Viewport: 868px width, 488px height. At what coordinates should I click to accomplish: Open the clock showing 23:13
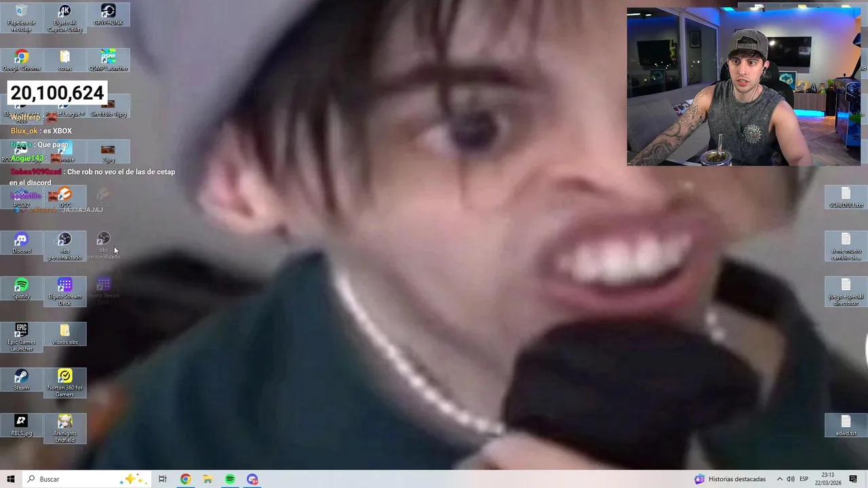828,479
